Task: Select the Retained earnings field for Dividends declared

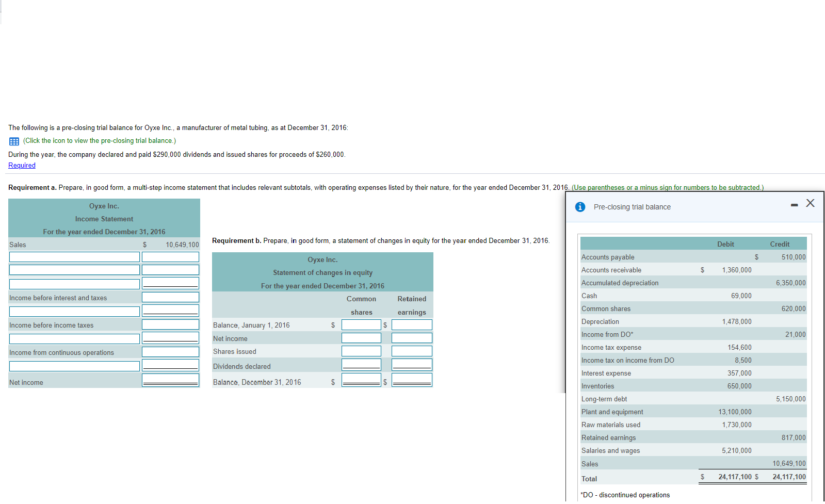Action: 412,365
